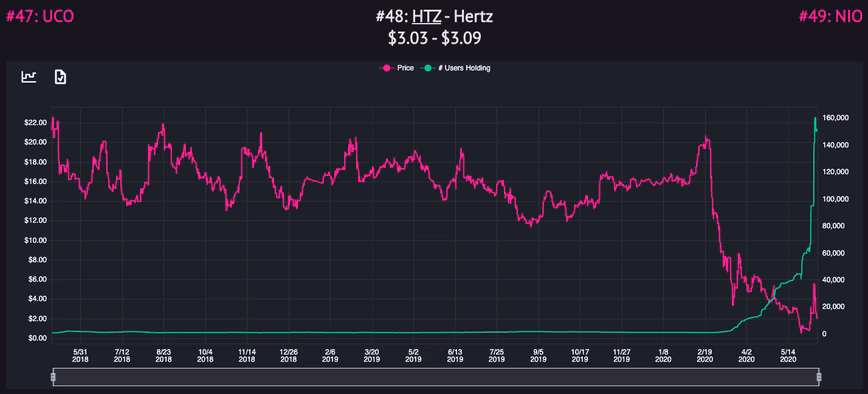Toggle the Price legend series

(x=396, y=68)
